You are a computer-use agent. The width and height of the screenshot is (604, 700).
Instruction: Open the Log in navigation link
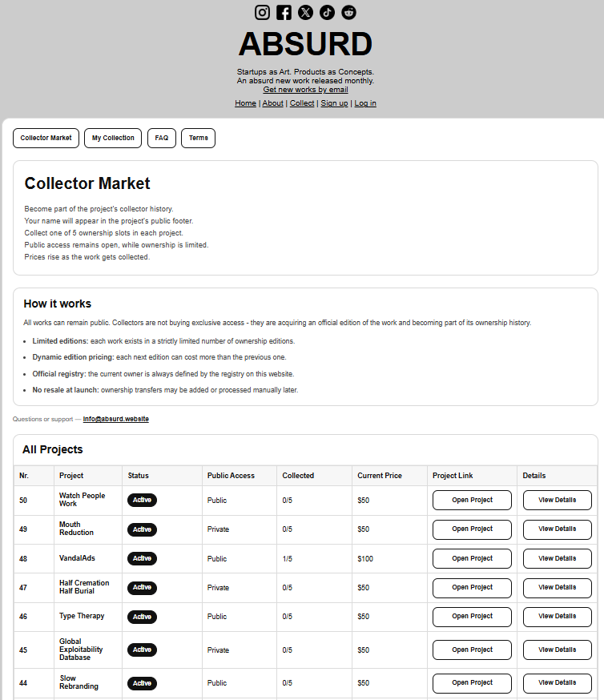point(365,103)
